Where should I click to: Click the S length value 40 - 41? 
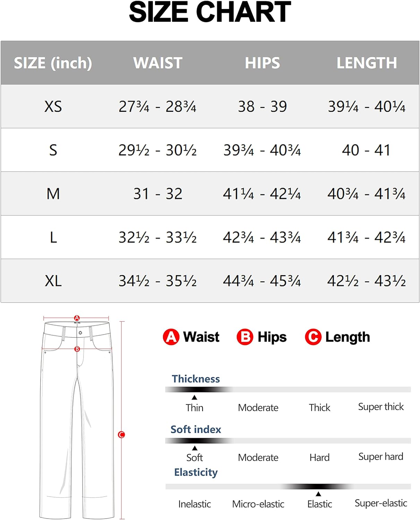(367, 150)
